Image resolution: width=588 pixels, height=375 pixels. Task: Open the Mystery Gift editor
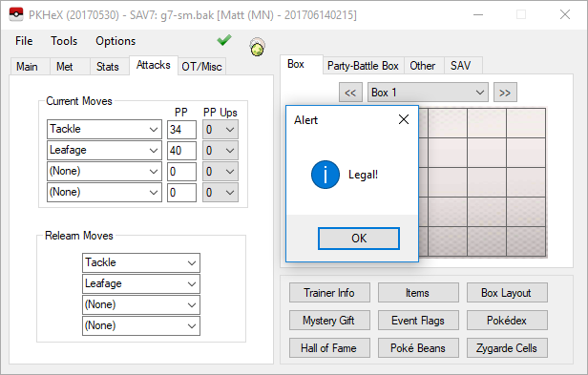[x=329, y=321]
